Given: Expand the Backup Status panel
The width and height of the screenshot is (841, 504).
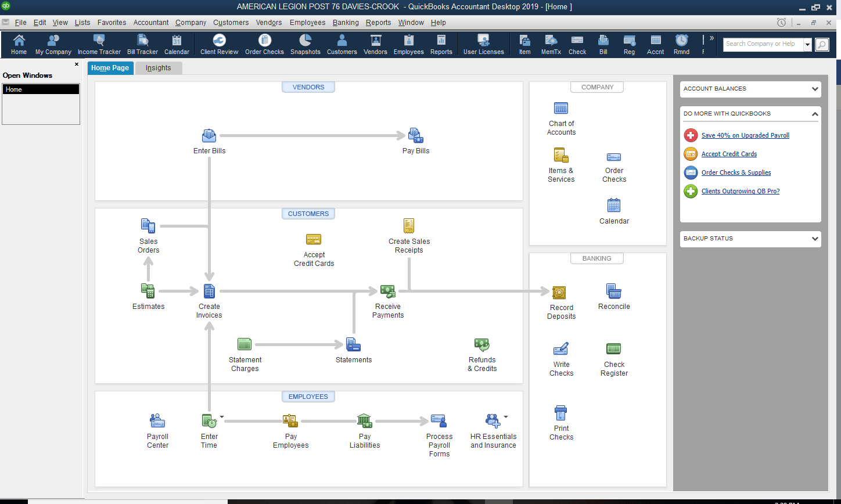Looking at the screenshot, I should 815,239.
